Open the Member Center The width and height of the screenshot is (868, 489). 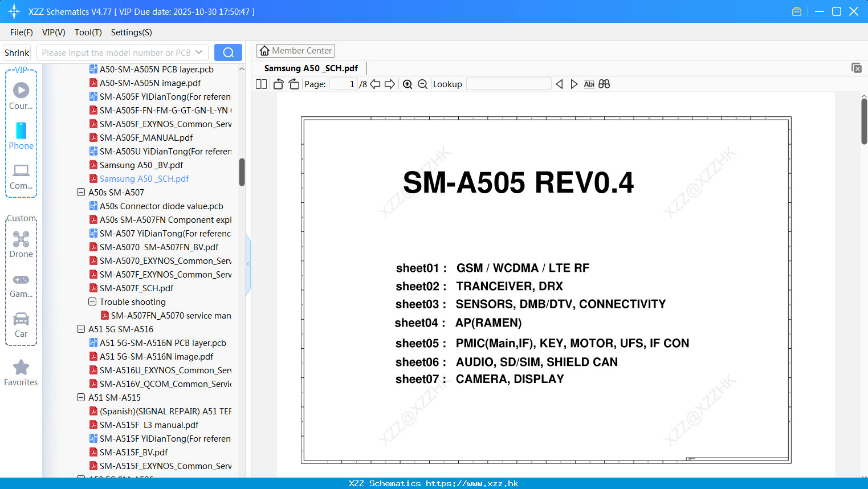(x=295, y=51)
